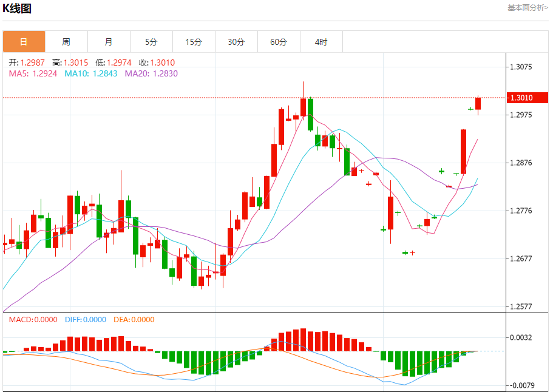Show the 30分 interval chart
The image size is (553, 392).
[236, 42]
